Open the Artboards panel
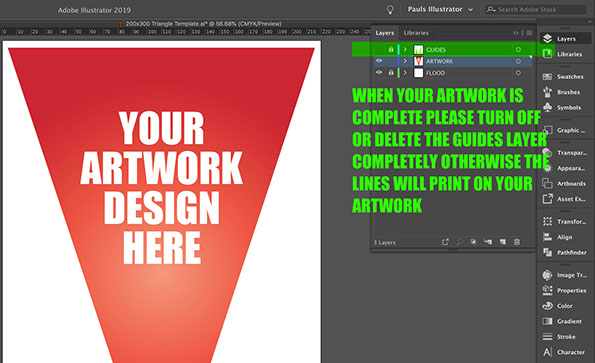 [565, 184]
